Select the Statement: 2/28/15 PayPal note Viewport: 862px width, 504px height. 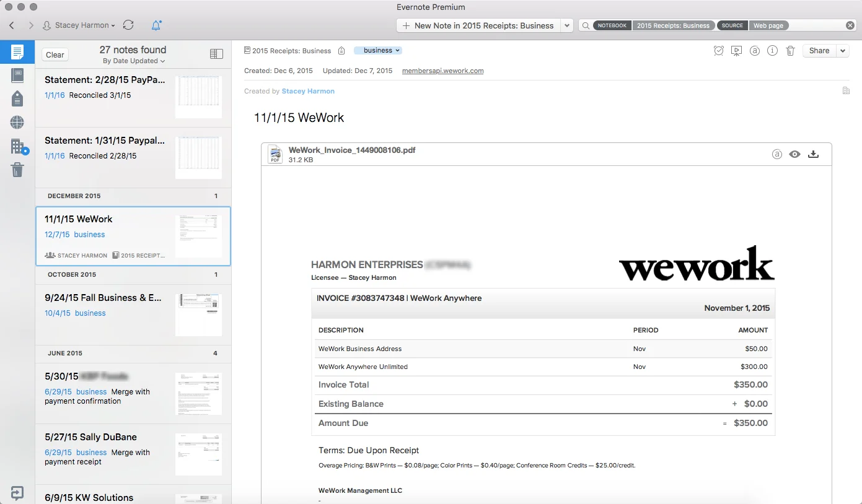(x=133, y=97)
